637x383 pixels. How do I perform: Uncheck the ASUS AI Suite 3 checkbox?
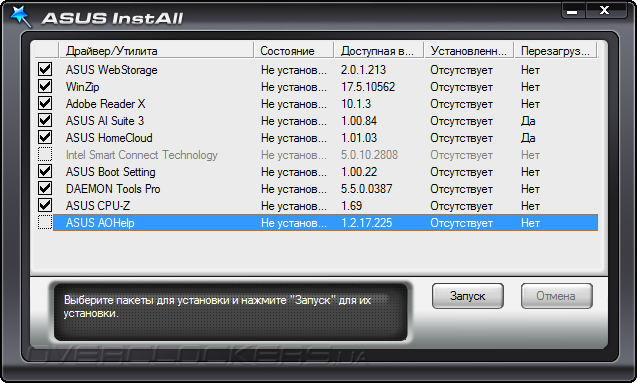click(45, 120)
